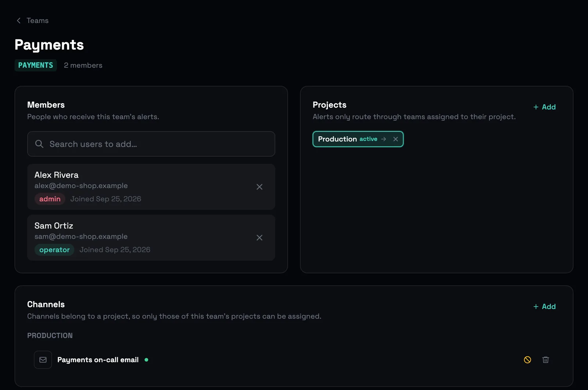Click the back chevron beside Teams
Image resolution: width=588 pixels, height=390 pixels.
point(19,21)
